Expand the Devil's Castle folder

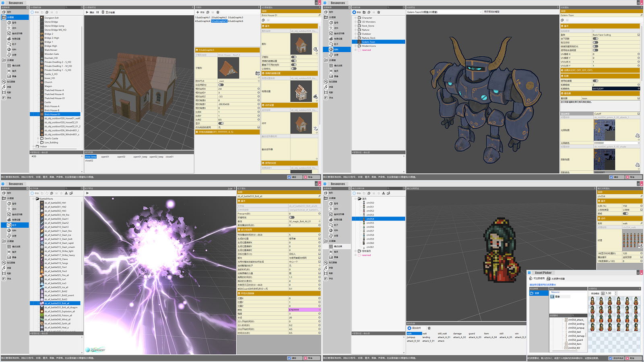[38, 138]
